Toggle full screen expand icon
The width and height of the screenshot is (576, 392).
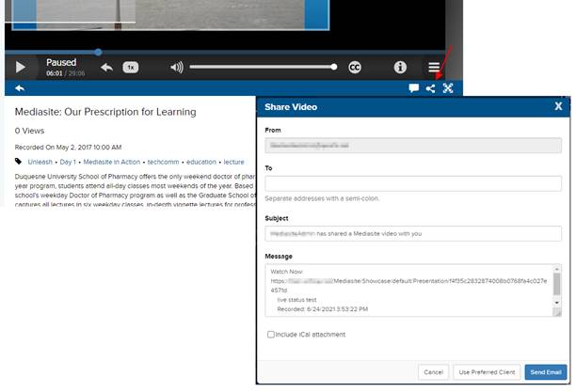[x=448, y=88]
